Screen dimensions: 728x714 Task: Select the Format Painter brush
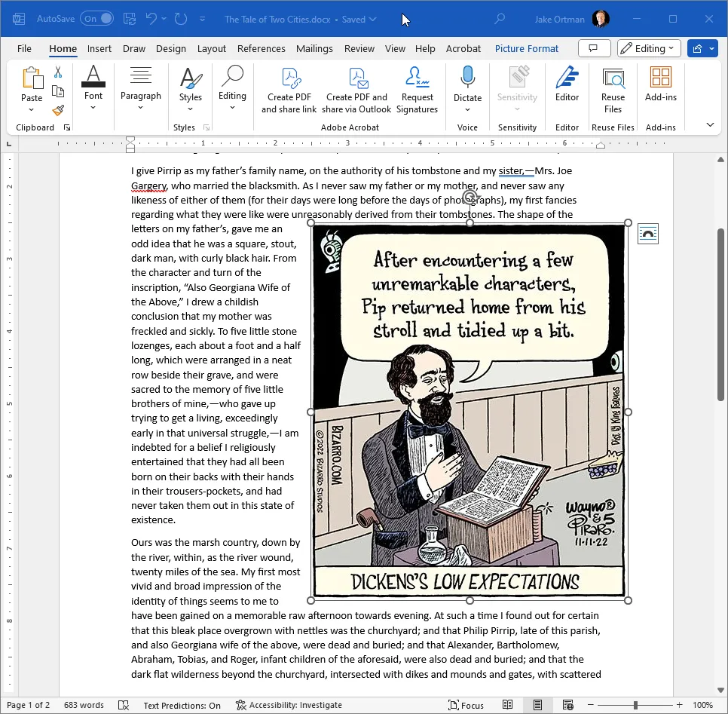[x=58, y=111]
